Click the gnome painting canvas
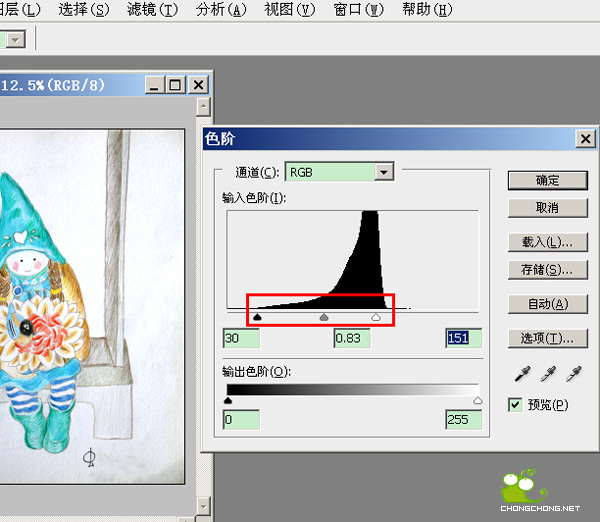The width and height of the screenshot is (600, 522). [x=92, y=306]
